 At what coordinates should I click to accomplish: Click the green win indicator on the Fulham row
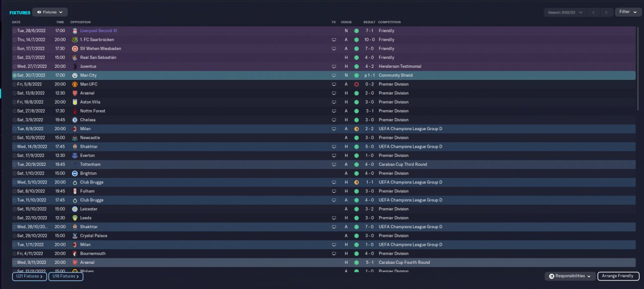(x=356, y=191)
